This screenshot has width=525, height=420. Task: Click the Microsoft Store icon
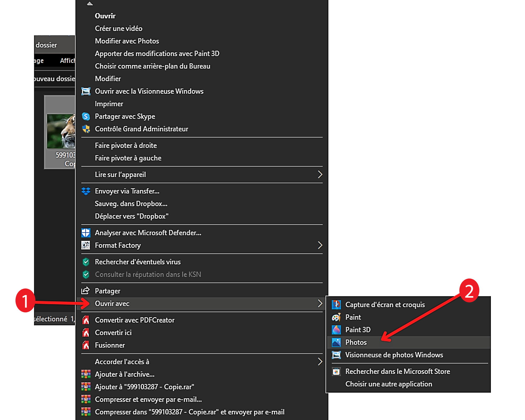(336, 371)
